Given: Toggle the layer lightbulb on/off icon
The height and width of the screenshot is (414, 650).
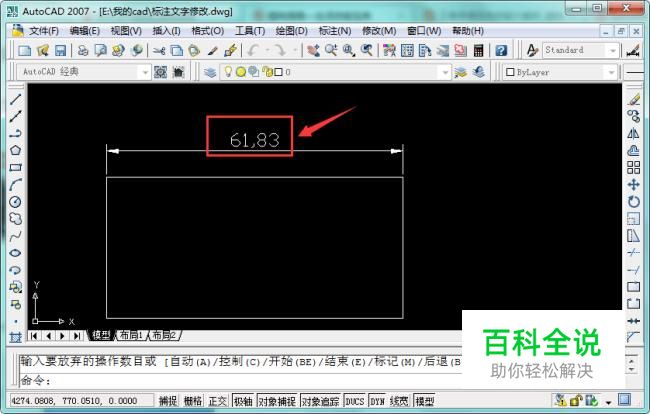Looking at the screenshot, I should pyautogui.click(x=228, y=72).
